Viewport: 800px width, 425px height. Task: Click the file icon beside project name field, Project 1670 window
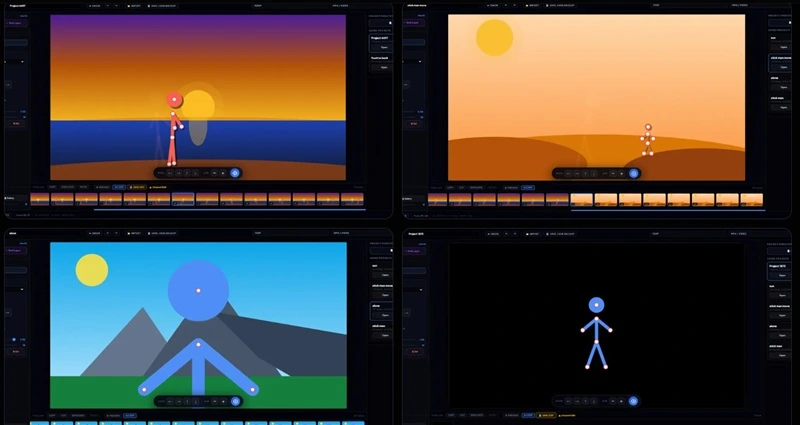pos(788,251)
